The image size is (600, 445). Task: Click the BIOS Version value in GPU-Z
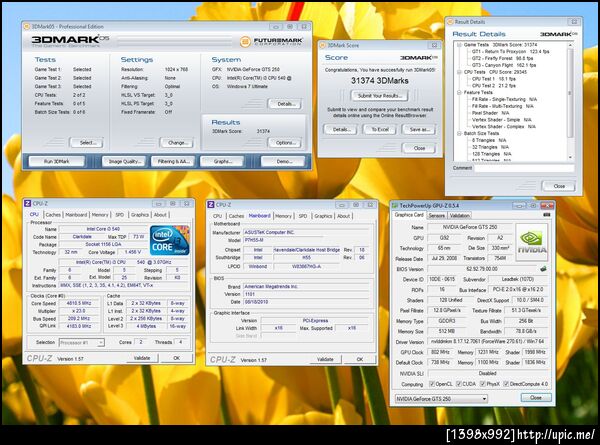tap(482, 269)
